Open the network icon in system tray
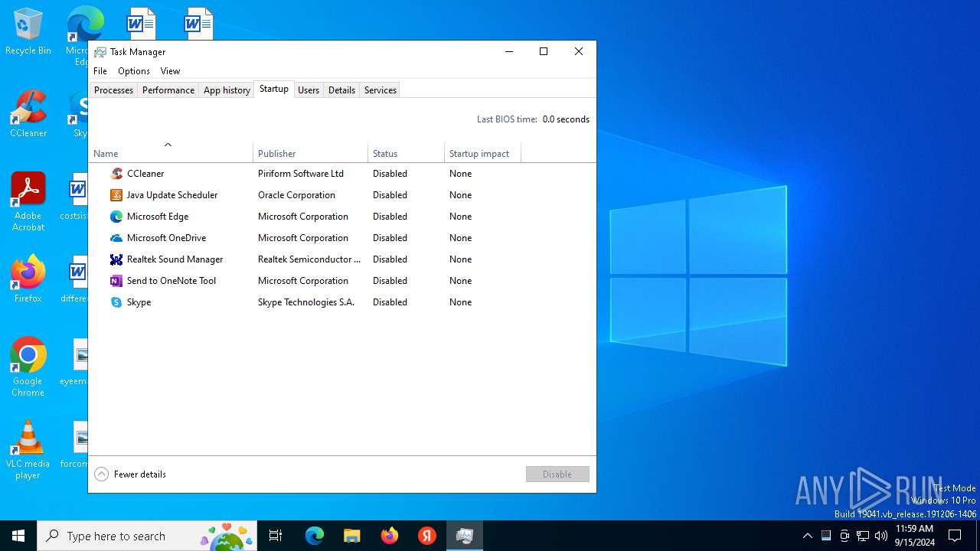Image resolution: width=980 pixels, height=551 pixels. click(863, 536)
